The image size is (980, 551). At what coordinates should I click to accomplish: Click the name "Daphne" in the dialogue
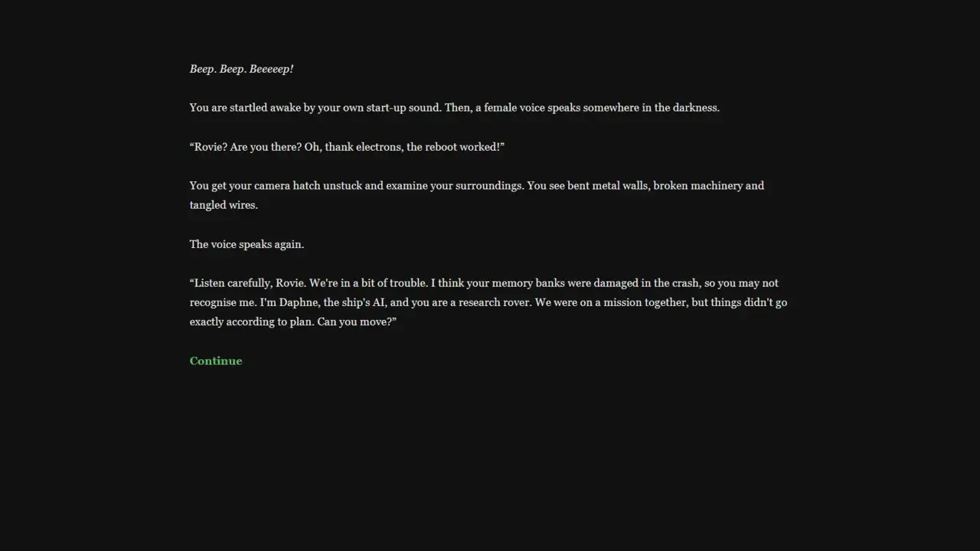pos(298,302)
